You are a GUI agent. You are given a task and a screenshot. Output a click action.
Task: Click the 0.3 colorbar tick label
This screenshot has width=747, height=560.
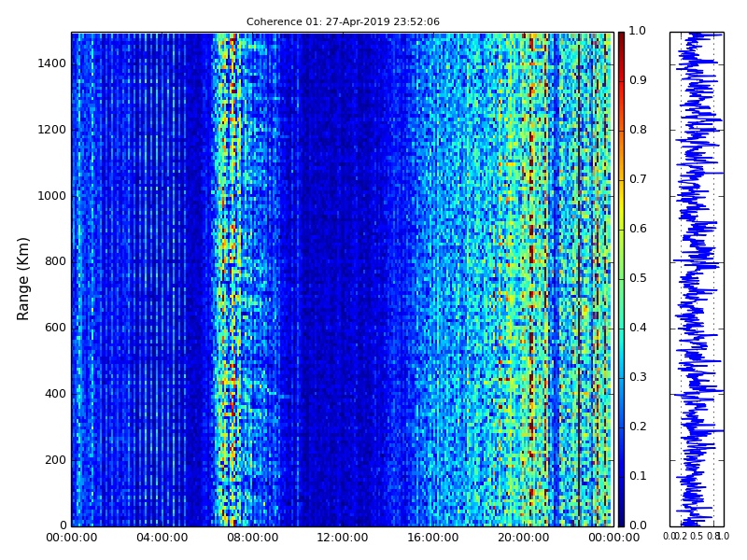tap(638, 377)
